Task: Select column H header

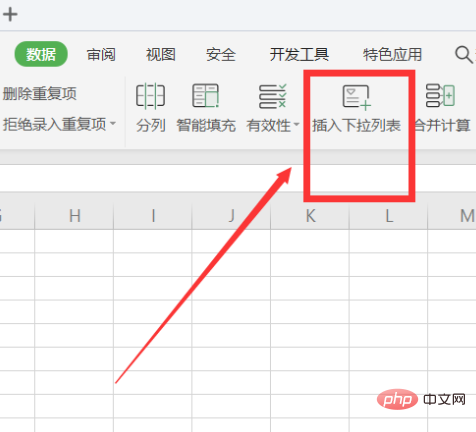Action: pyautogui.click(x=74, y=215)
